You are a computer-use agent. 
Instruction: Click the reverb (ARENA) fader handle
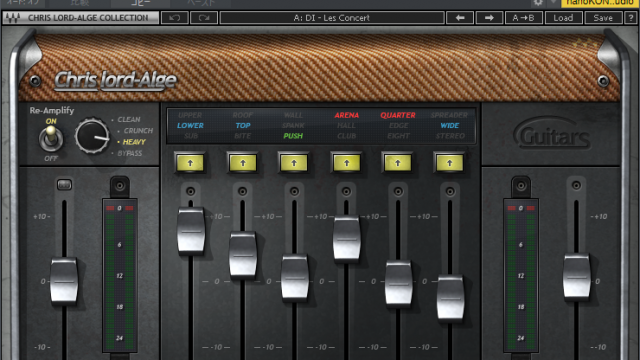click(x=347, y=239)
